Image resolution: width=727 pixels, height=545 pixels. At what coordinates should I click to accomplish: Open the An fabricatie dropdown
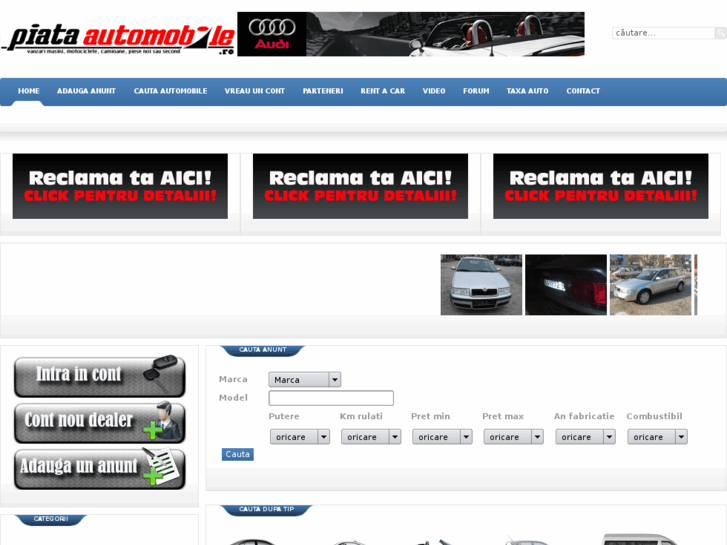[586, 437]
